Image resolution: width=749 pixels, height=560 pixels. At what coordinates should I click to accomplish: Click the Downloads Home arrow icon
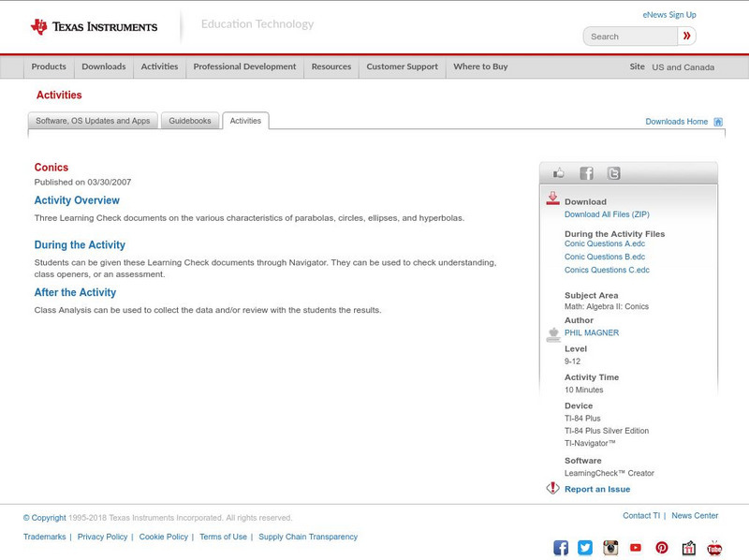[x=718, y=121]
